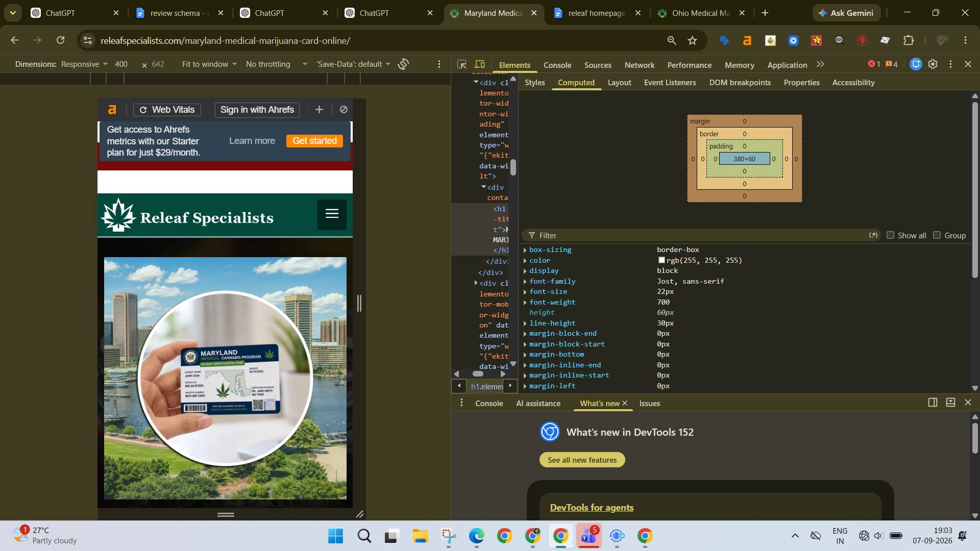Open DevTools settings gear
Screen dimensions: 980x551
point(933,64)
